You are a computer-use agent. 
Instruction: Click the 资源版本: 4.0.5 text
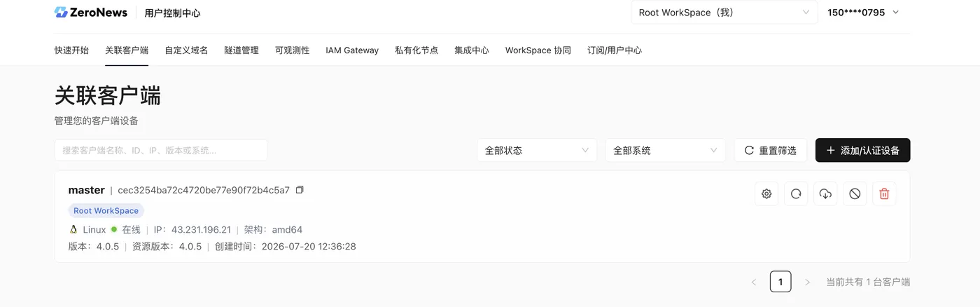tap(167, 246)
